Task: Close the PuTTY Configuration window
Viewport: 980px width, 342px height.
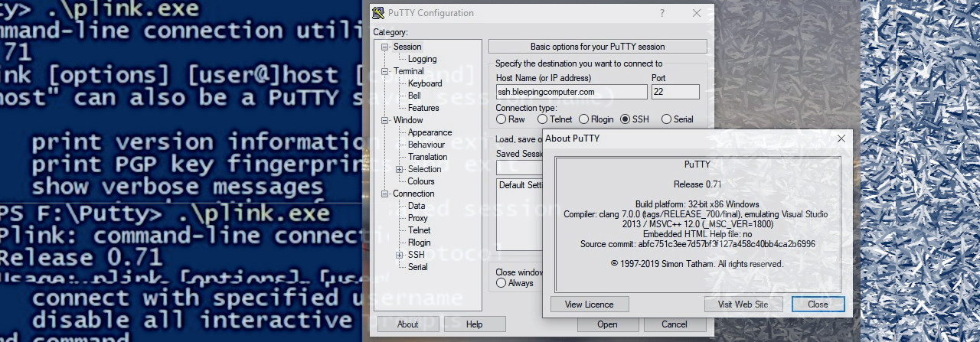Action: 697,13
